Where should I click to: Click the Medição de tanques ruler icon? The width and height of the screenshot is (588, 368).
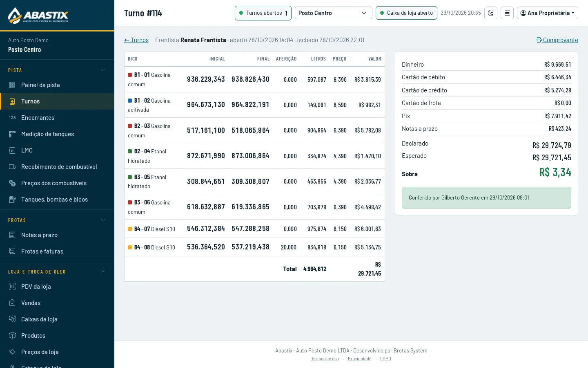(x=12, y=134)
